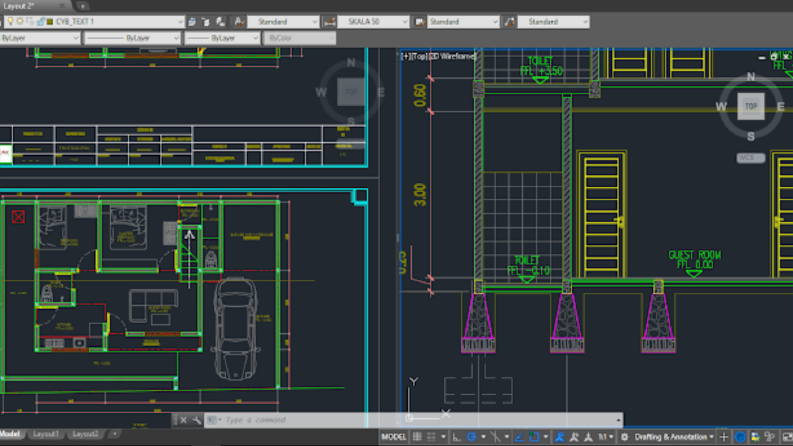The width and height of the screenshot is (793, 446).
Task: Click the MODEL space status button
Action: [x=393, y=437]
